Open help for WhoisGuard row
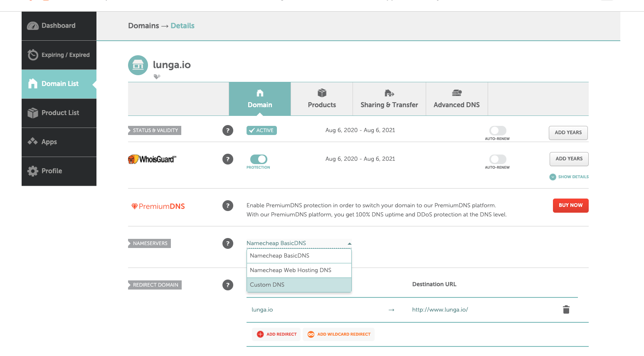This screenshot has height=356, width=644. (228, 159)
